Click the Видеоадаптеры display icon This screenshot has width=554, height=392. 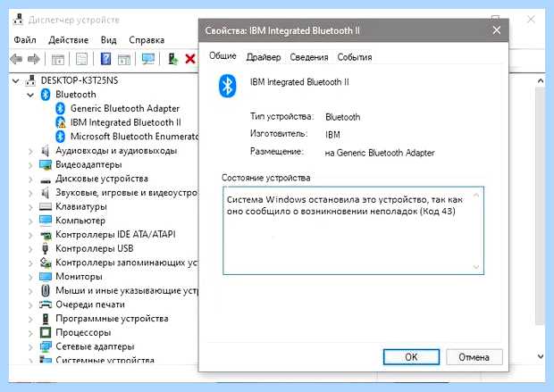click(x=46, y=164)
